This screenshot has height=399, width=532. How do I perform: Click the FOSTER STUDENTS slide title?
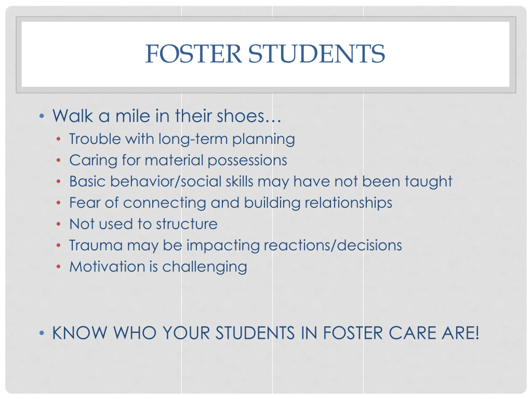(265, 54)
